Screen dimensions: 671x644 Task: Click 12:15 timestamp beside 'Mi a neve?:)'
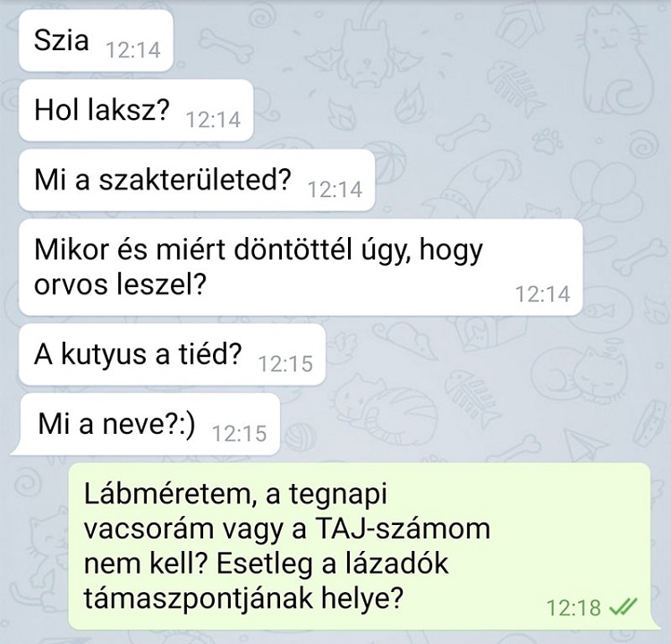(x=239, y=434)
